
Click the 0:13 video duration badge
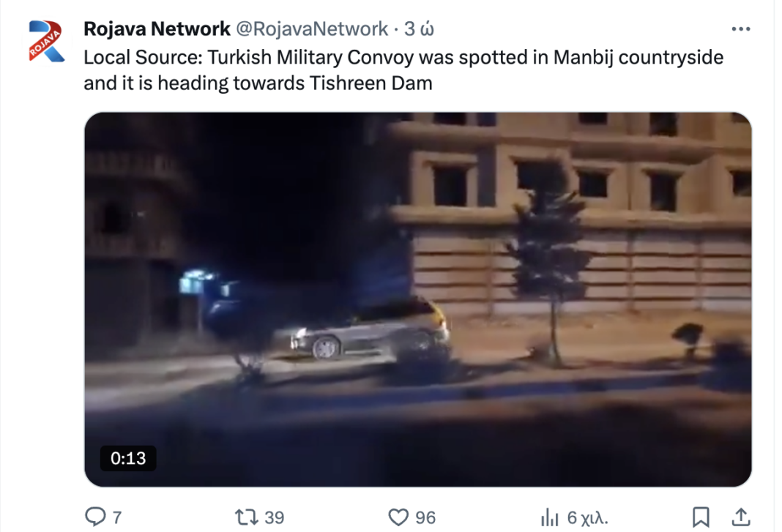(128, 458)
